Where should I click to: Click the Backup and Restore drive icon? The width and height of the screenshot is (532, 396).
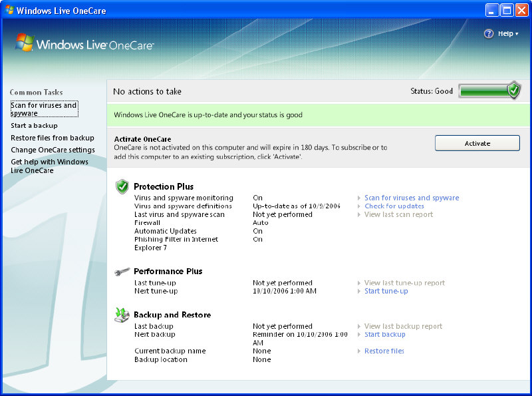122,315
